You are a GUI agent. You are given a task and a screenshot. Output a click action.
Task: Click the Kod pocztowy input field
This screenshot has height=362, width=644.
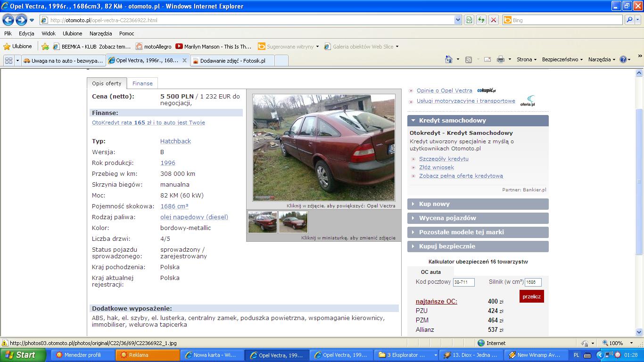click(463, 282)
